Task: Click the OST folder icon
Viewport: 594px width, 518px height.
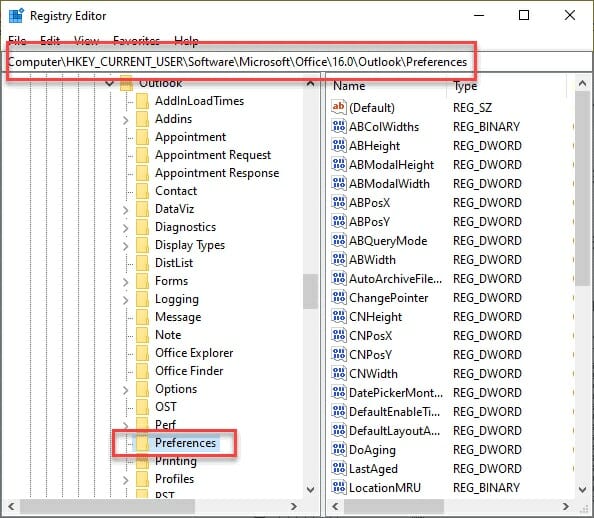Action: (x=142, y=407)
